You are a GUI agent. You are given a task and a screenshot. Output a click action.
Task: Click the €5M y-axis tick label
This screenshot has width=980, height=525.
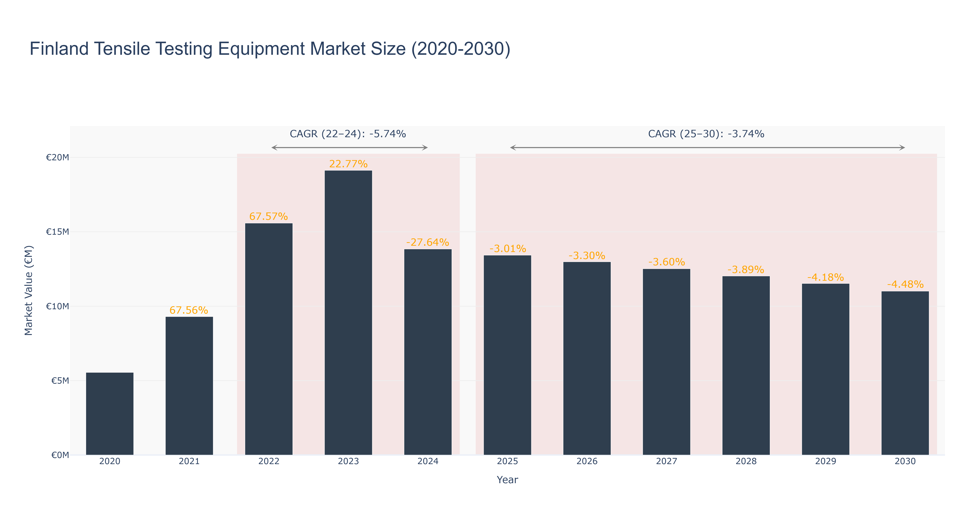tap(60, 381)
